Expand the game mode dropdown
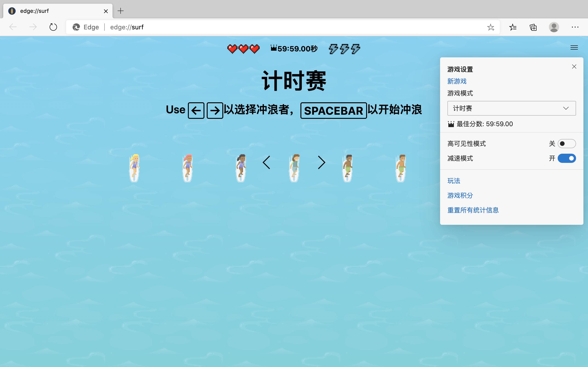 click(512, 108)
